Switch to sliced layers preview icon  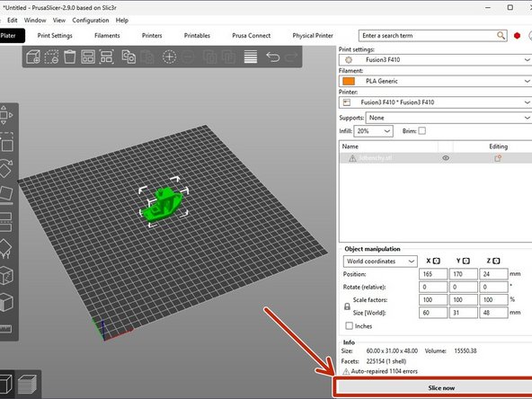coord(27,385)
